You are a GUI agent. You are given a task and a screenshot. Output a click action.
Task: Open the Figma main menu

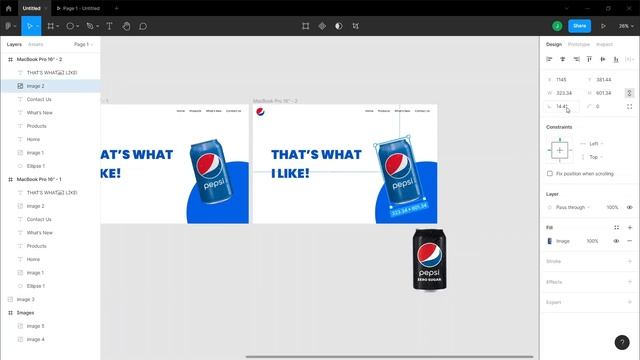[9, 26]
